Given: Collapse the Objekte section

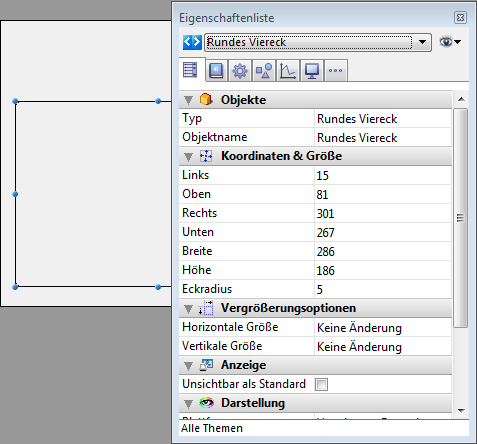Looking at the screenshot, I should pyautogui.click(x=188, y=100).
